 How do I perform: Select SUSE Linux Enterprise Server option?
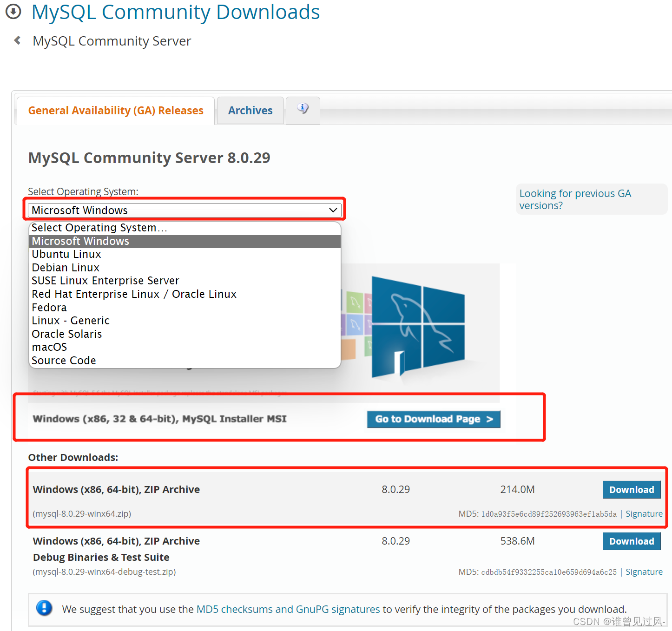click(x=184, y=281)
